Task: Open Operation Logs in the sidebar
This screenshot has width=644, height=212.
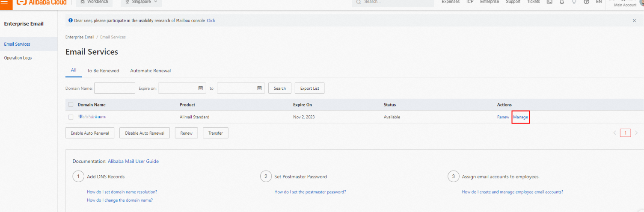Action: [x=18, y=58]
